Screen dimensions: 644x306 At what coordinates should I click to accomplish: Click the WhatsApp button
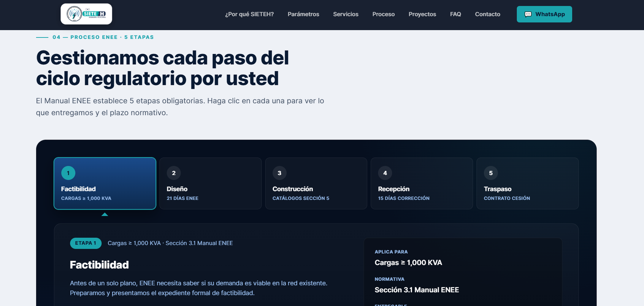pos(544,14)
